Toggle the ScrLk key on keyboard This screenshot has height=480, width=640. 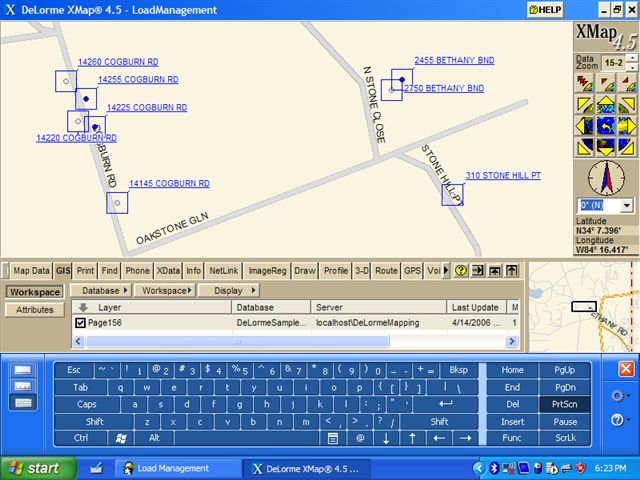pos(565,438)
